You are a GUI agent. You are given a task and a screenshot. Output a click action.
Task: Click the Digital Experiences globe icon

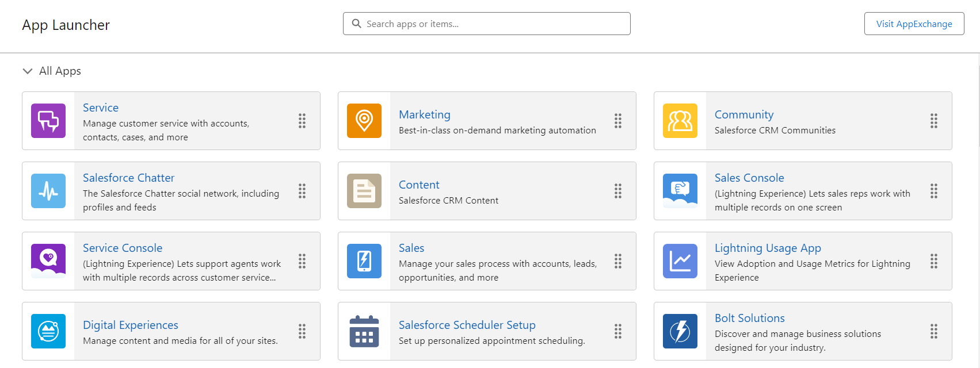point(48,331)
